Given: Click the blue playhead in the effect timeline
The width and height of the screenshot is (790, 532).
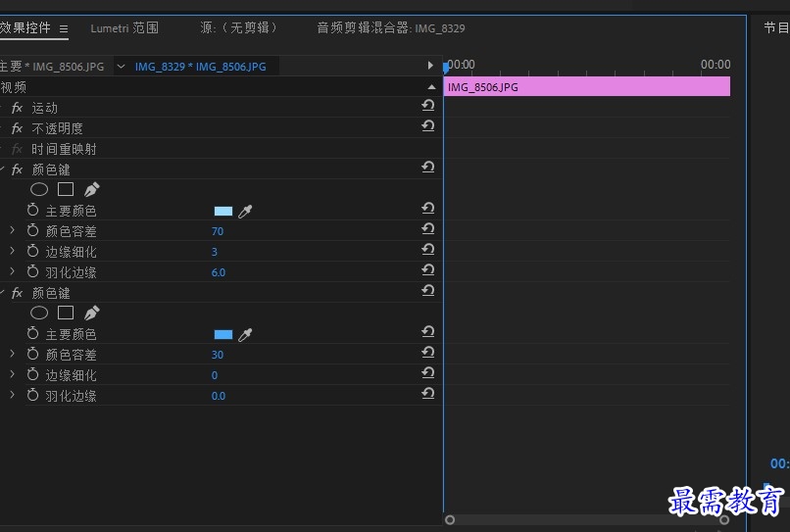Looking at the screenshot, I should tap(445, 67).
